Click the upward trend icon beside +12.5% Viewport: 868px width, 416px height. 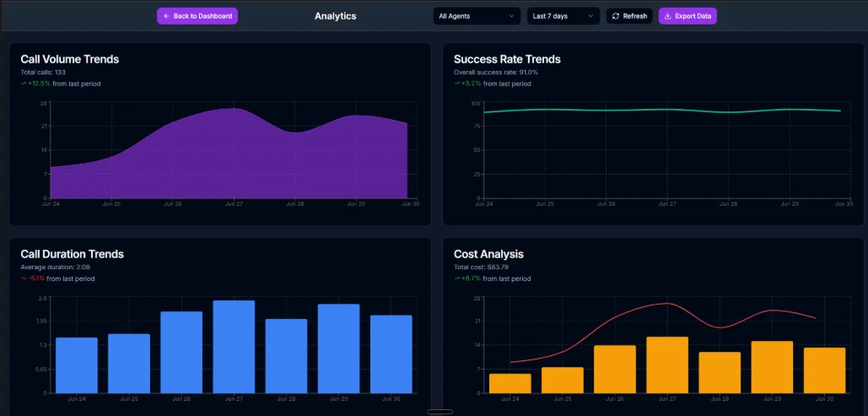click(24, 84)
